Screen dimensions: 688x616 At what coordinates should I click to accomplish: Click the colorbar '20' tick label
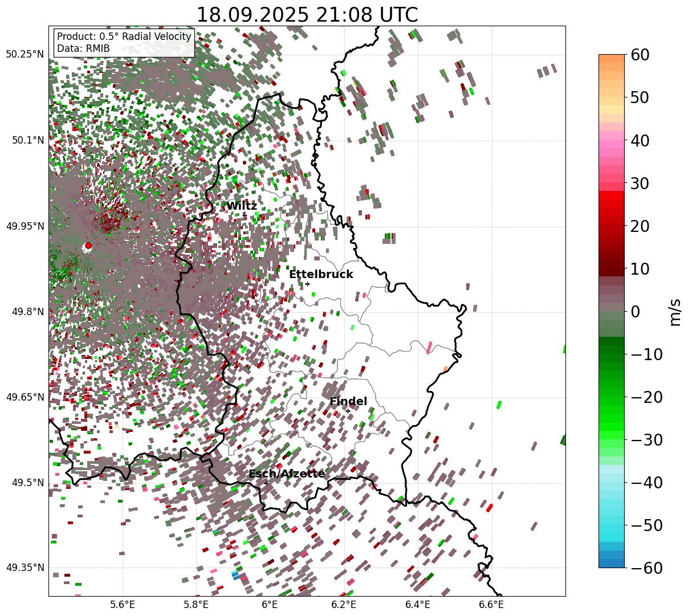(641, 226)
